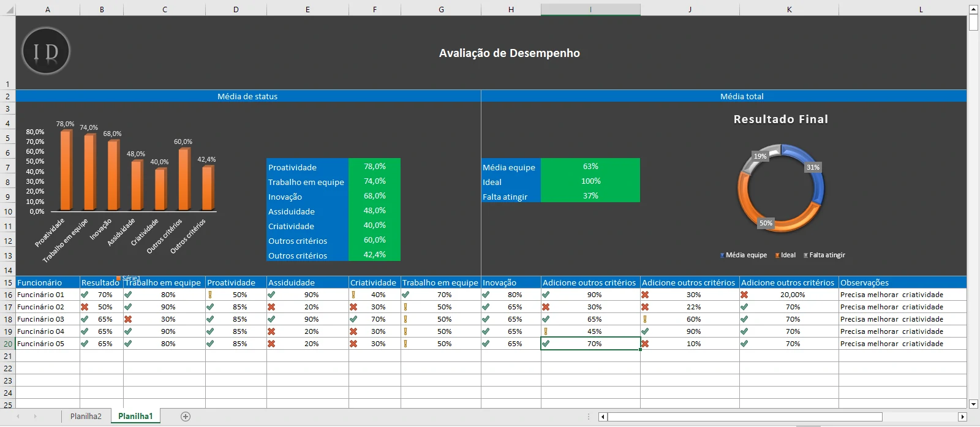Click red X icon in Funcionário 02 Resultado cell
The height and width of the screenshot is (427, 980).
coord(85,307)
